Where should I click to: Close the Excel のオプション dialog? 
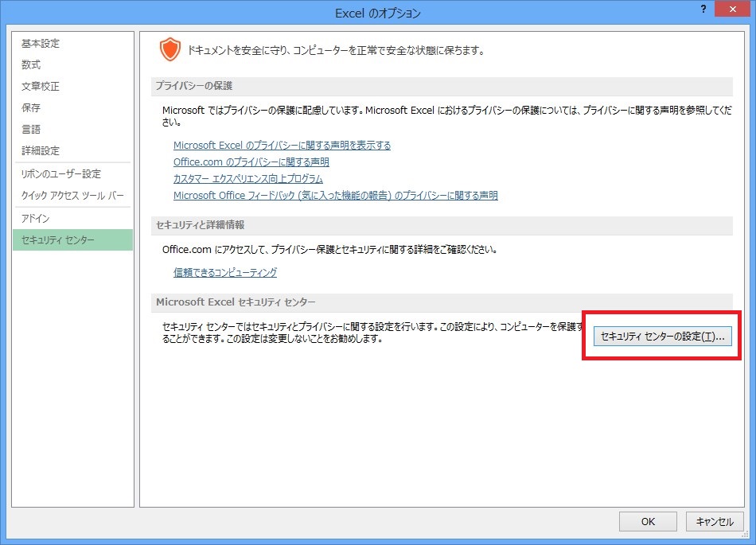[732, 10]
